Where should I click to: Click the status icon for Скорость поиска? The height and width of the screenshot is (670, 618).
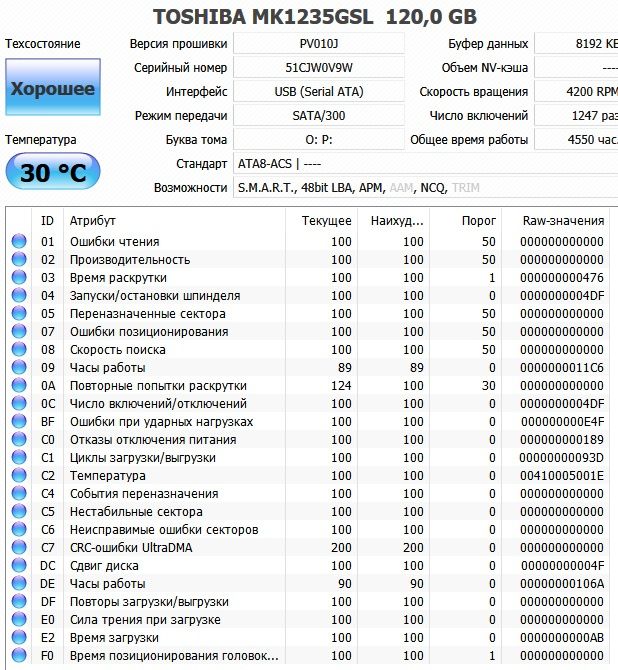coord(19,349)
